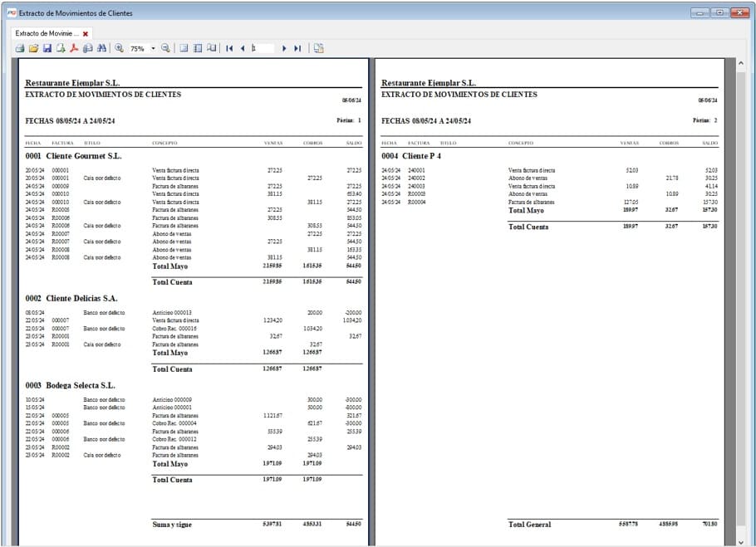The image size is (756, 547).
Task: Select the two-page view icon
Action: 211,48
